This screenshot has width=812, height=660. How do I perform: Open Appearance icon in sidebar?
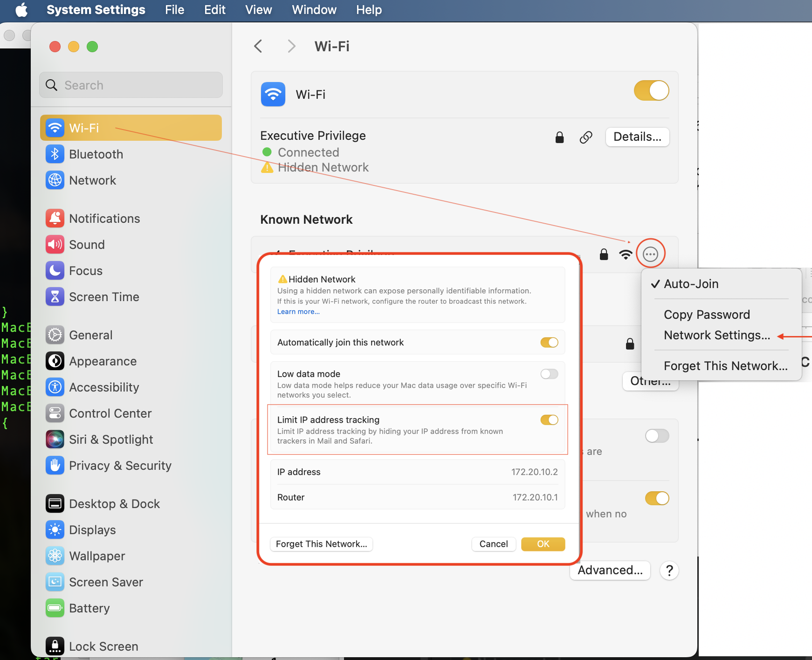click(55, 361)
